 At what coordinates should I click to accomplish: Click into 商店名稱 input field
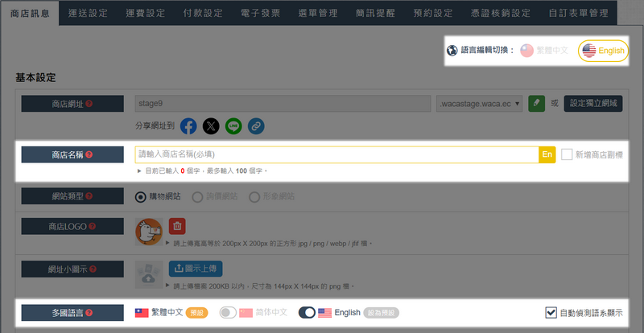[336, 154]
